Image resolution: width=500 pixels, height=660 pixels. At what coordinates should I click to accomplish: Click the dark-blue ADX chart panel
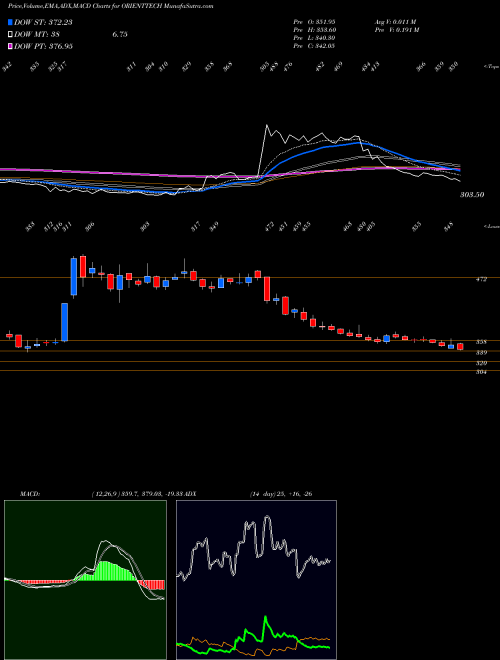tap(256, 580)
